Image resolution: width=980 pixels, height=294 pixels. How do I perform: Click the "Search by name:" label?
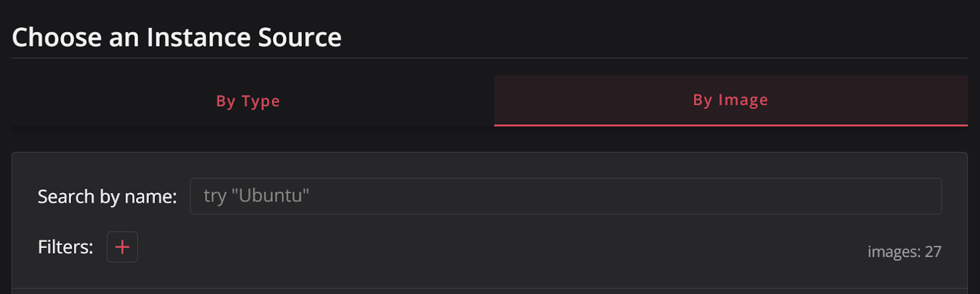(107, 197)
